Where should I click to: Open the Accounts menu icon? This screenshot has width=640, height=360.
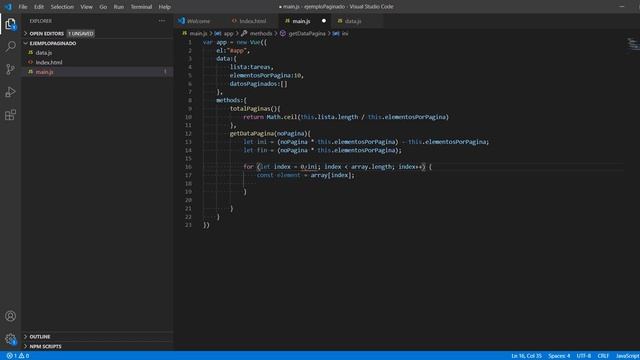coord(10,316)
